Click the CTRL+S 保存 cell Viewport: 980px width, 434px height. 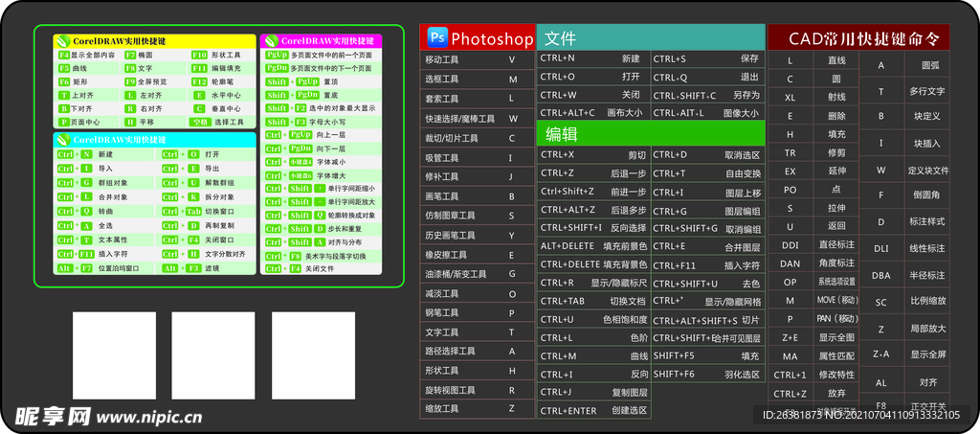coord(707,58)
